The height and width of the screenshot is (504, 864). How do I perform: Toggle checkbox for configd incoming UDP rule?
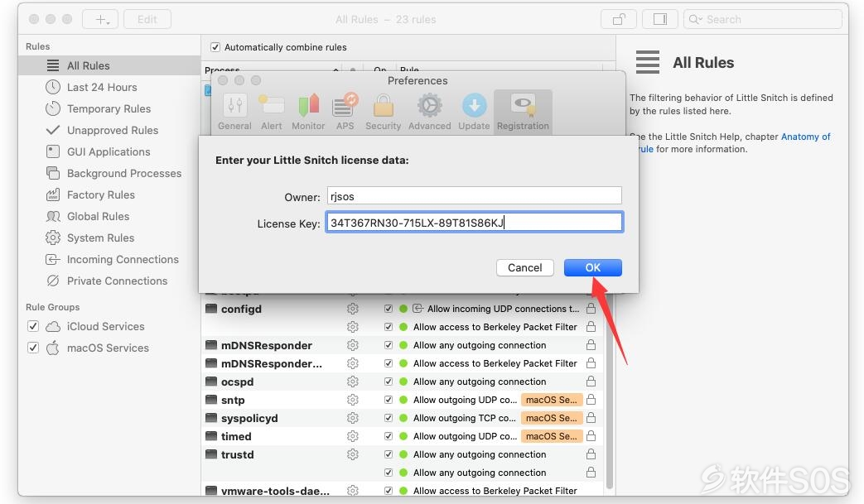click(389, 309)
